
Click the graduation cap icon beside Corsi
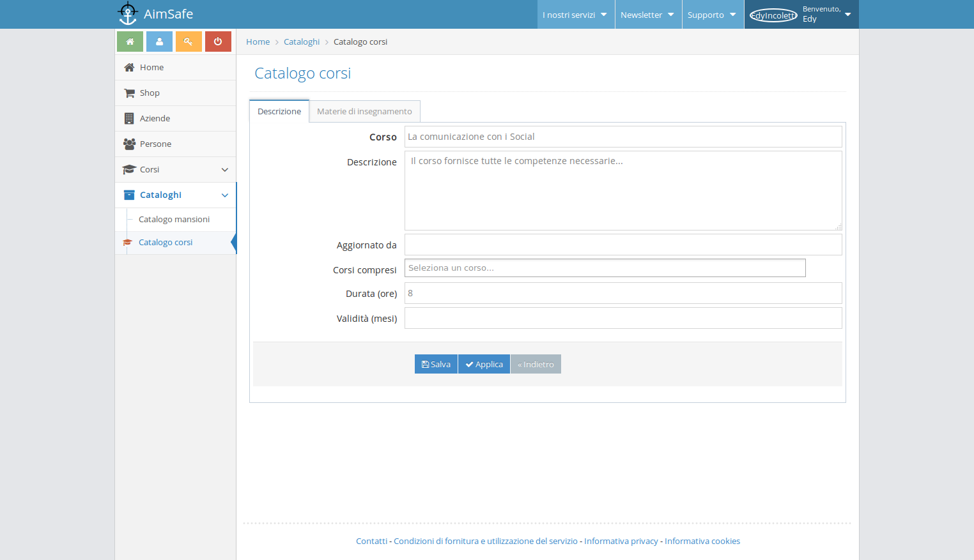pos(129,169)
